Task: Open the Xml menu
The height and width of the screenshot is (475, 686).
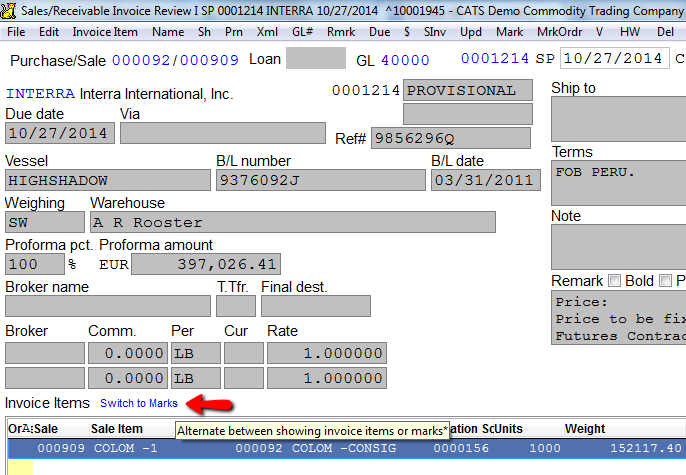Action: (267, 32)
